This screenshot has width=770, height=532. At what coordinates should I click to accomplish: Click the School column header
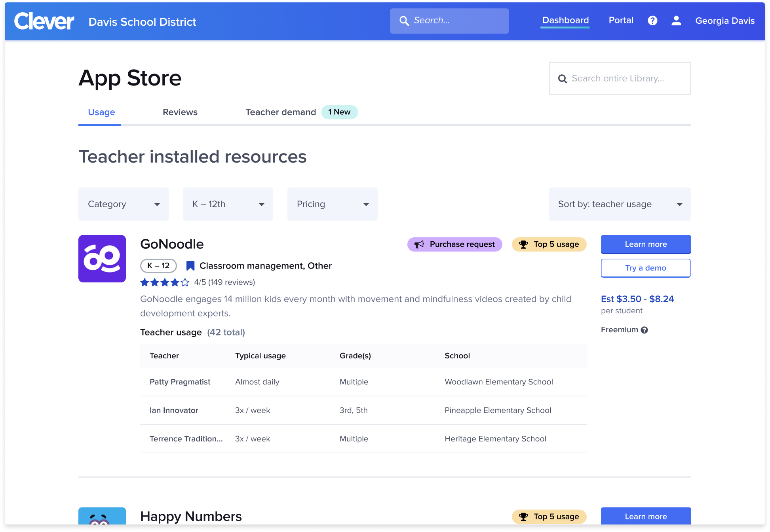point(457,356)
